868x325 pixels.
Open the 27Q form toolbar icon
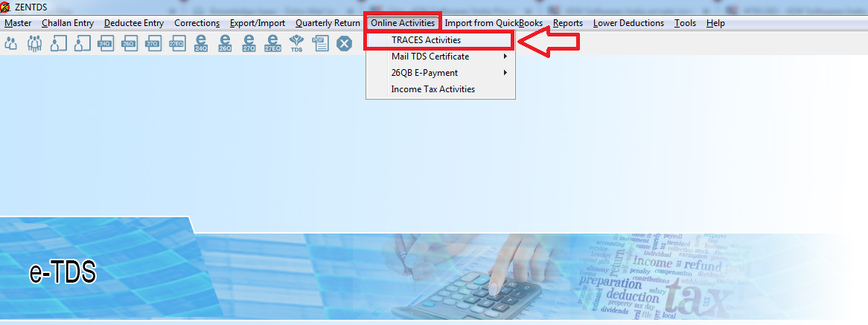[153, 43]
